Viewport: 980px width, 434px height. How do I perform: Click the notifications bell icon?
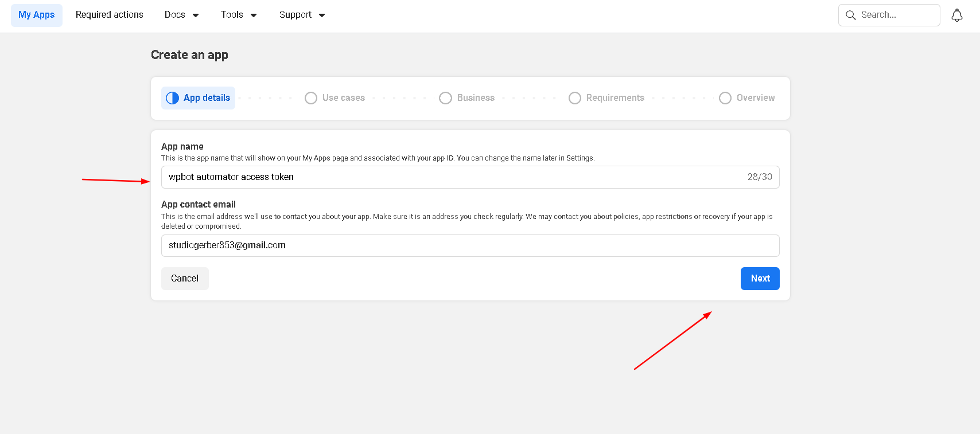(956, 15)
